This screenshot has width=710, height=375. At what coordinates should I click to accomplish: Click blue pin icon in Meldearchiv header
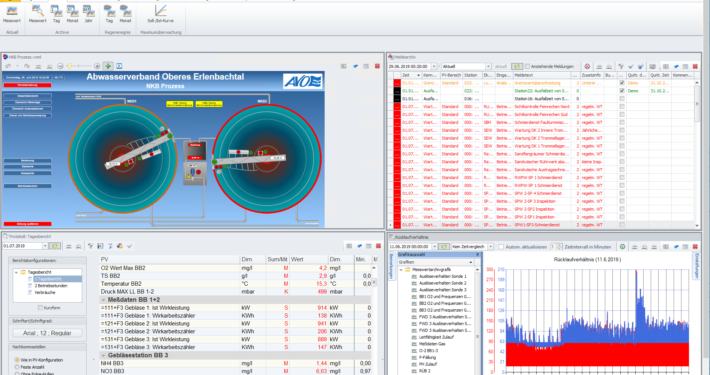click(x=676, y=67)
